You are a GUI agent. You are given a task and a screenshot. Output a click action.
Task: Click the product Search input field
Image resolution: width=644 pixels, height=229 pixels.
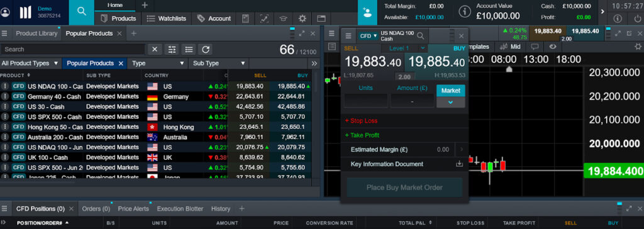[72, 49]
